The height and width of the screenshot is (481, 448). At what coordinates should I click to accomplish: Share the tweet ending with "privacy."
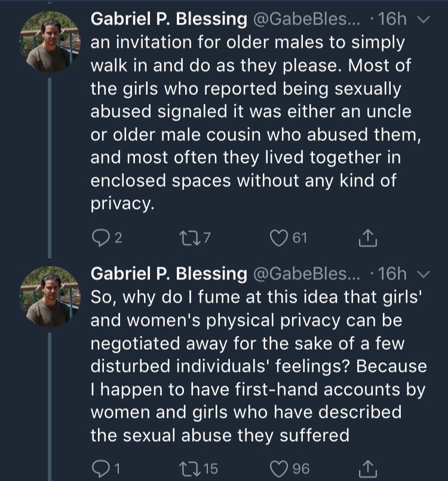tap(366, 239)
